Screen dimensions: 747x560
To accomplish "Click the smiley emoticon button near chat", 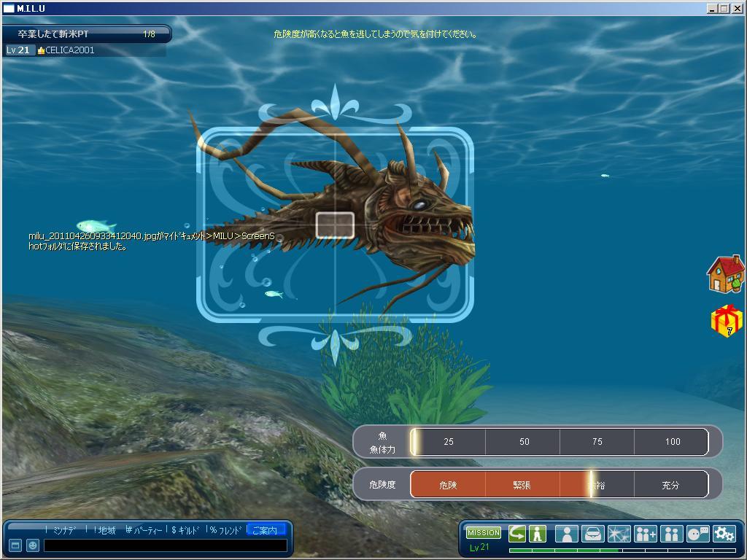I will 33,545.
